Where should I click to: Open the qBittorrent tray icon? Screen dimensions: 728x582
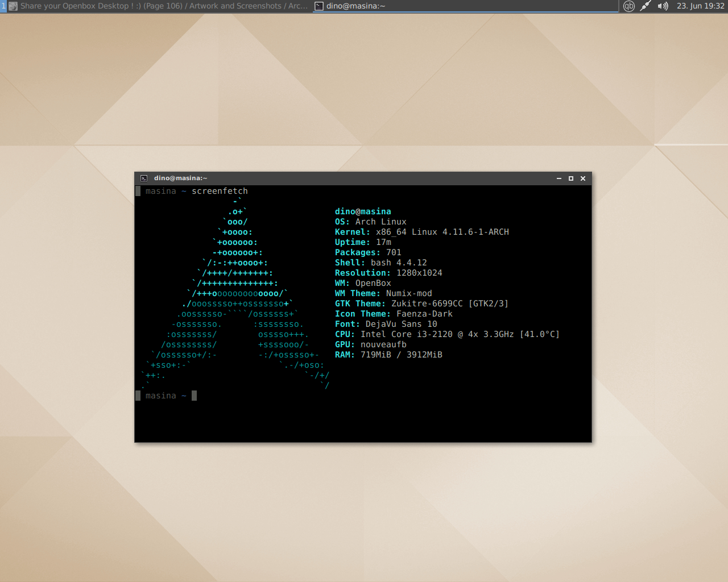tap(629, 6)
